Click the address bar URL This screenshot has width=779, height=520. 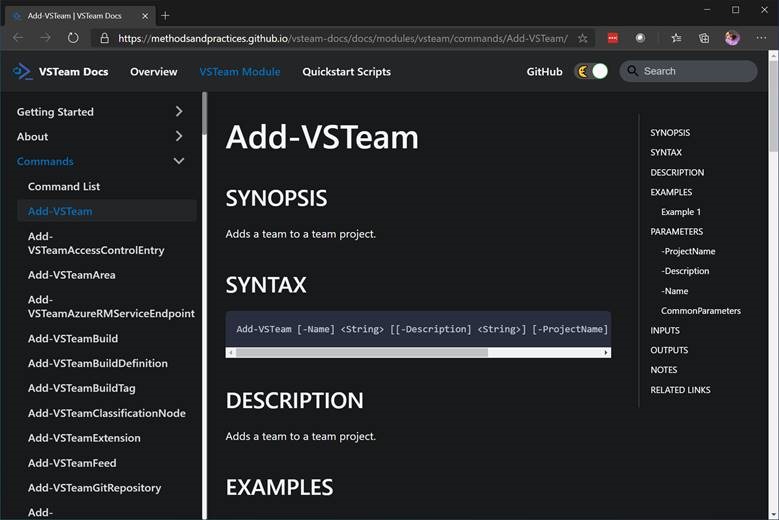click(x=343, y=38)
